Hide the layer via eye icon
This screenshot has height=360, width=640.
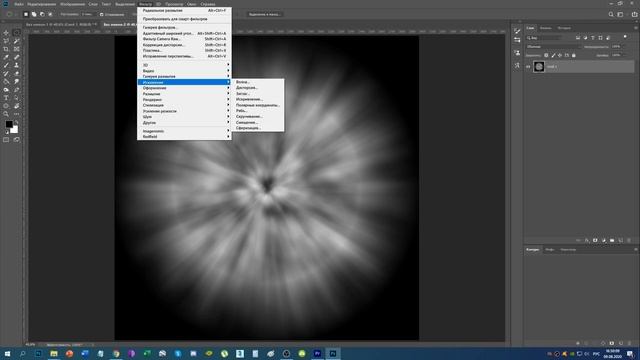(x=528, y=67)
